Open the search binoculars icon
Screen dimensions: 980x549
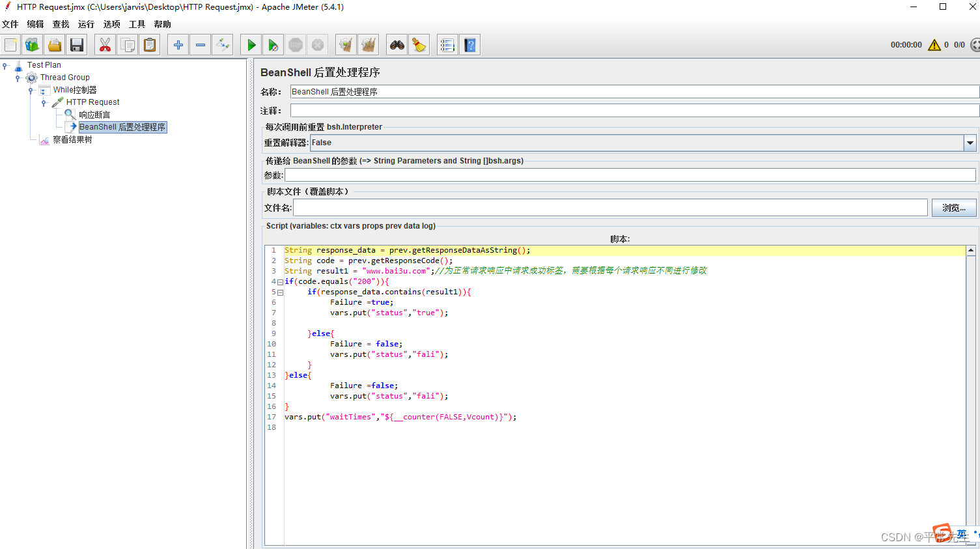click(x=397, y=44)
